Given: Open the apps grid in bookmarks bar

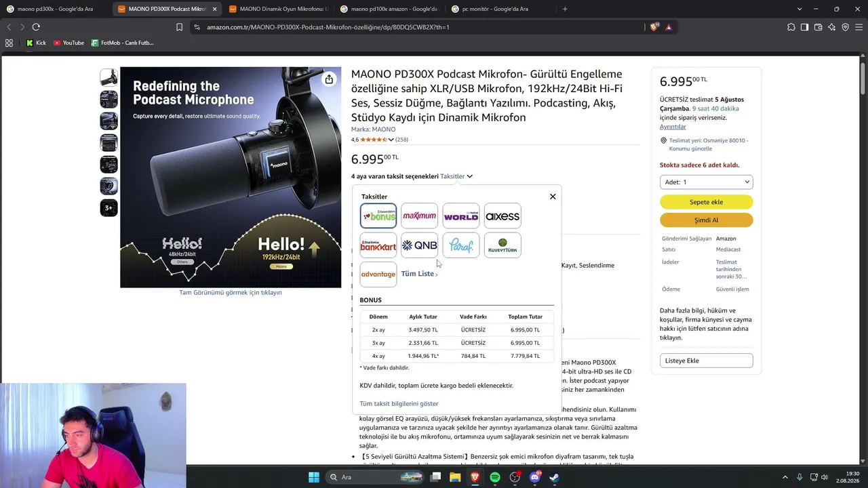Looking at the screenshot, I should coord(9,43).
